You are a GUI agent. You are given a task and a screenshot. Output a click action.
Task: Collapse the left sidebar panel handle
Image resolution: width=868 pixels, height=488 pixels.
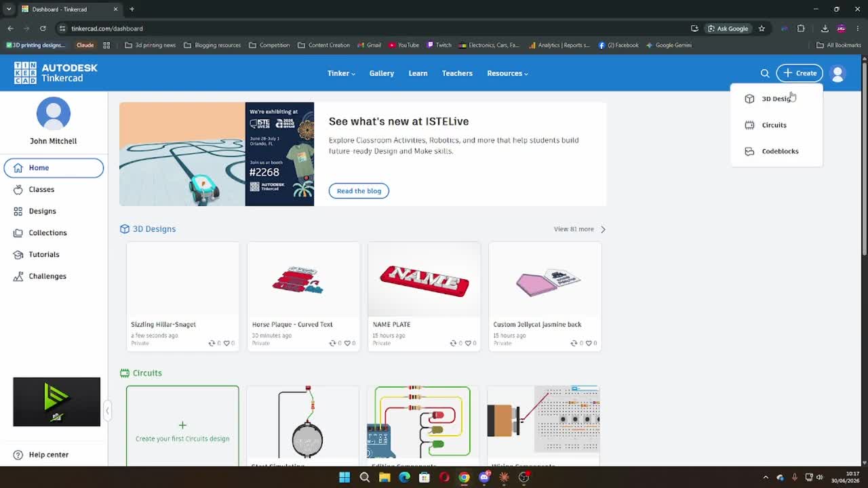(107, 410)
